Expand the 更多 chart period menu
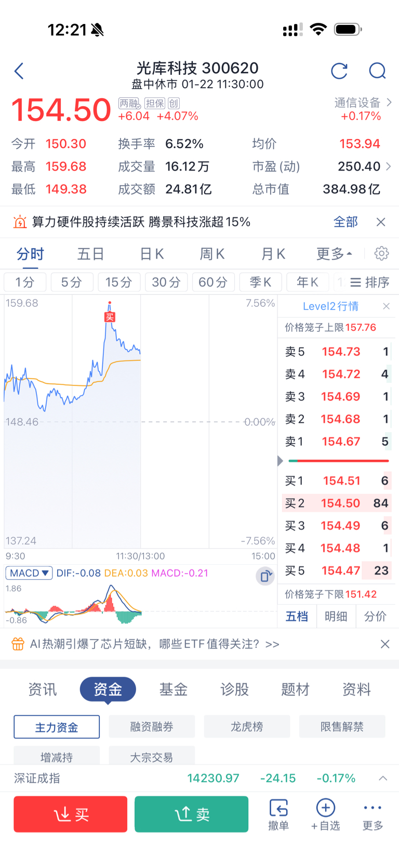 click(334, 254)
